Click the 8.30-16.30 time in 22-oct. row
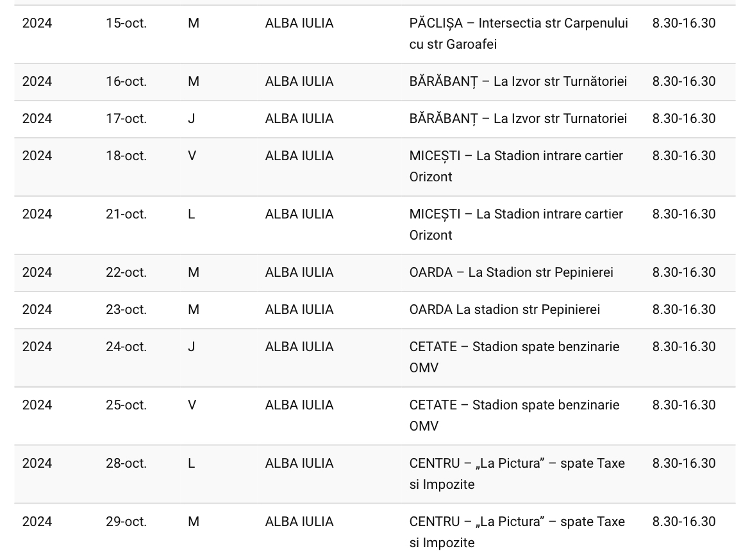Screen dimensions: 750x560 [x=684, y=272]
